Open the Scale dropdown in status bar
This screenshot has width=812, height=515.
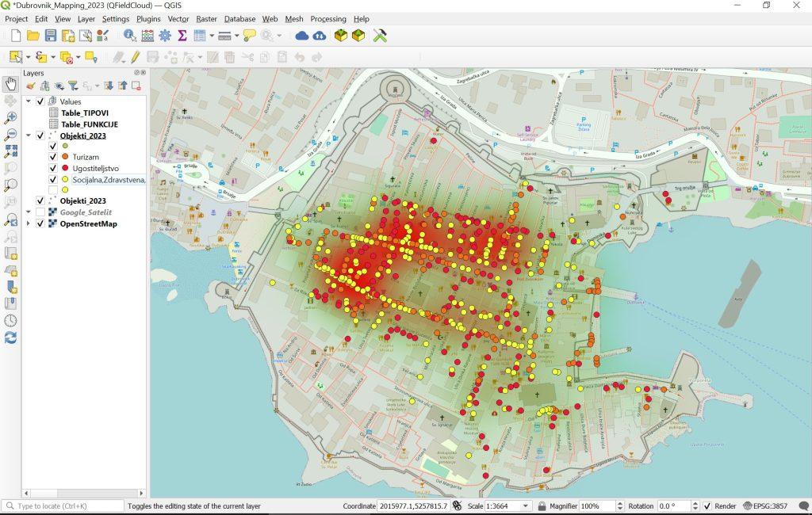coord(525,506)
